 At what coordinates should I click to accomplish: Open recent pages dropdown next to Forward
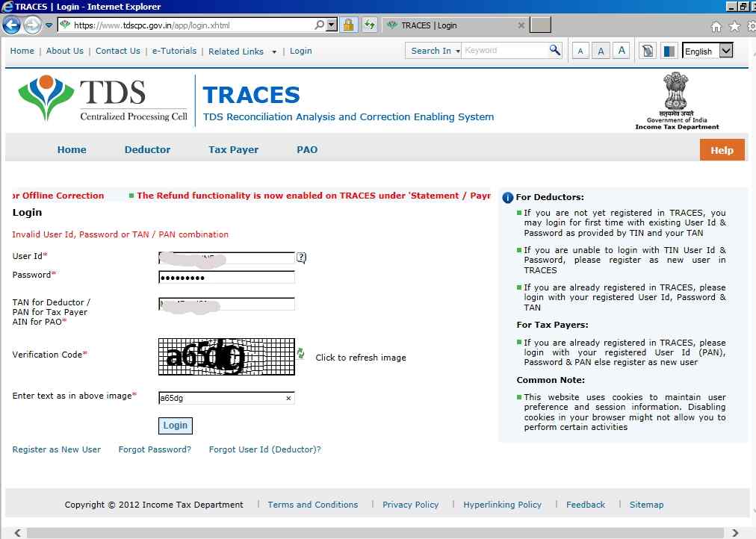pos(49,25)
